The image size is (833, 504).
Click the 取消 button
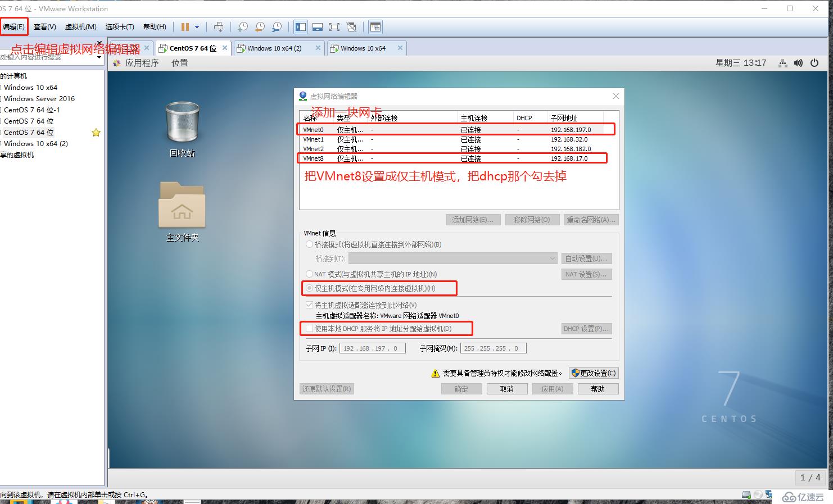click(x=507, y=389)
